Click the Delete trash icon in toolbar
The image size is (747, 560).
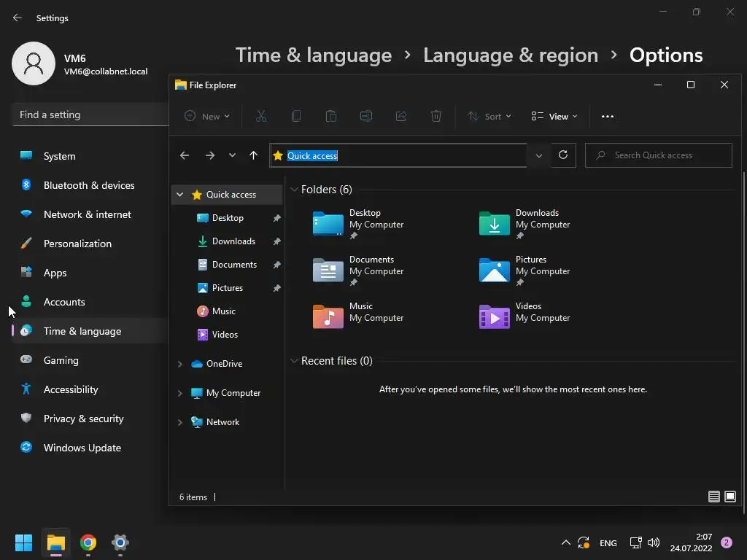tap(436, 116)
